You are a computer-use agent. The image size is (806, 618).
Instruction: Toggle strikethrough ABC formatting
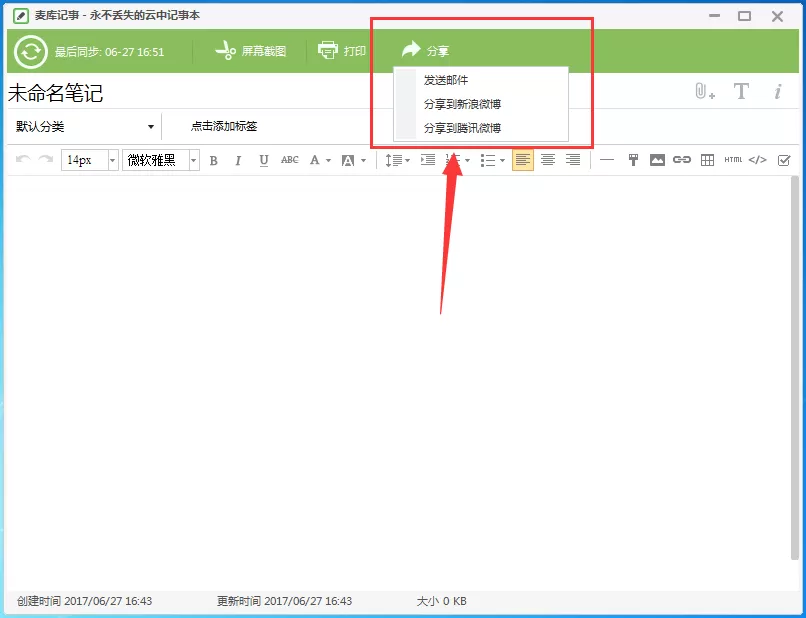click(289, 160)
